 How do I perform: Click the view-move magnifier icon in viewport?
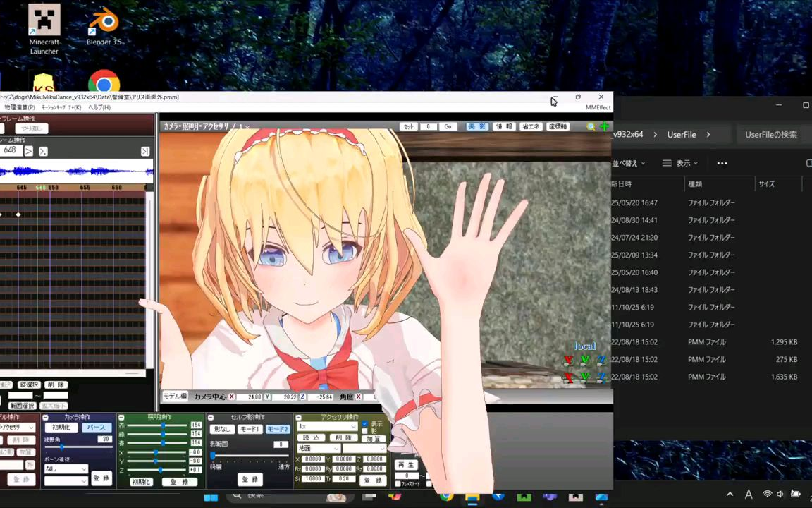(x=591, y=126)
